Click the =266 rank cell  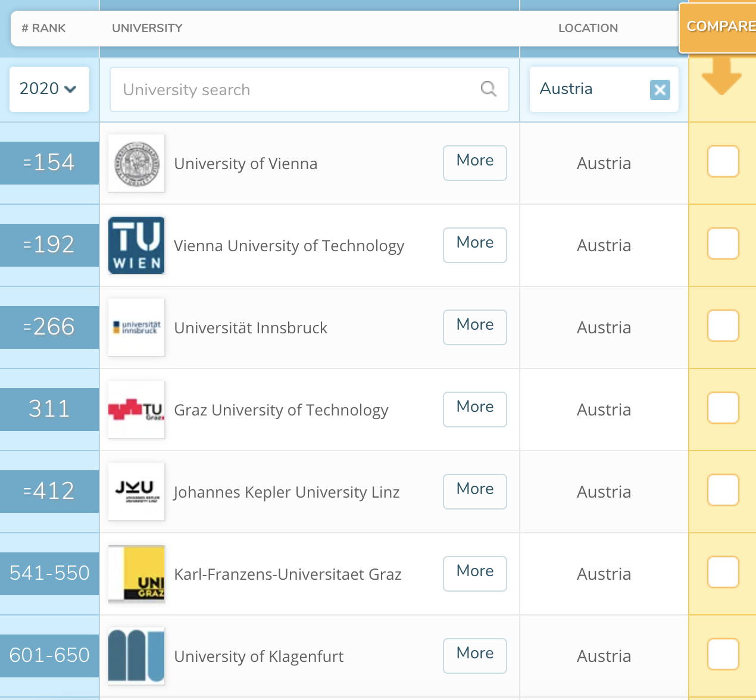pyautogui.click(x=49, y=327)
